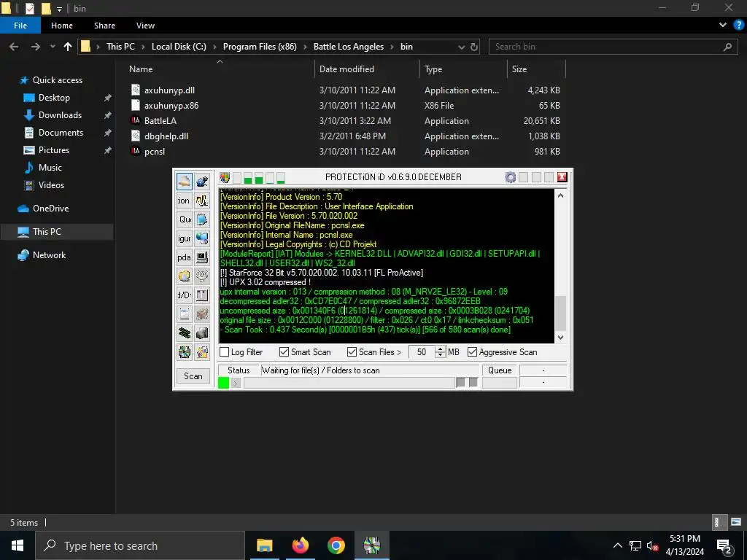Select the pcnsl application file
This screenshot has width=747, height=560.
tap(155, 152)
